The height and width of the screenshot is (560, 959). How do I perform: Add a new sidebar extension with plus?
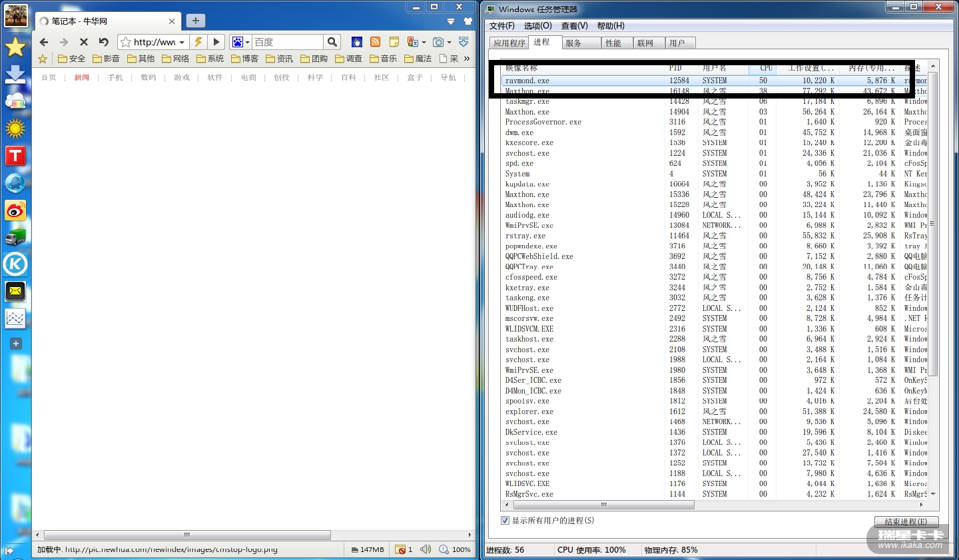point(16,344)
